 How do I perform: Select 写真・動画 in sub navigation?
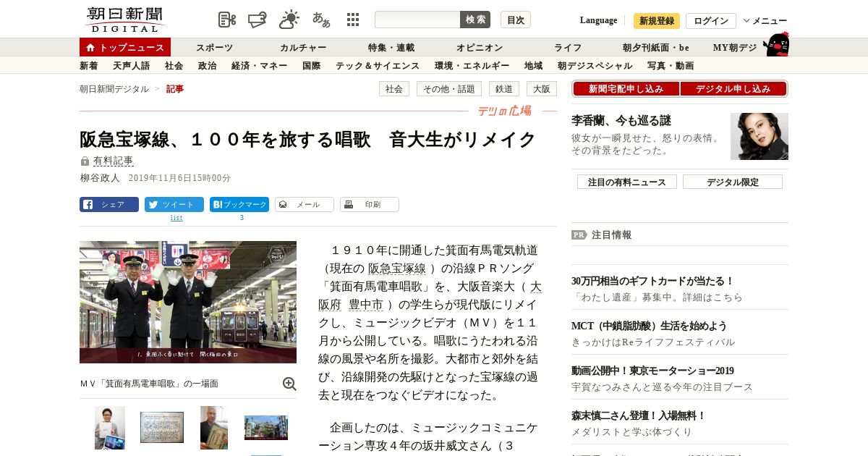click(x=671, y=66)
